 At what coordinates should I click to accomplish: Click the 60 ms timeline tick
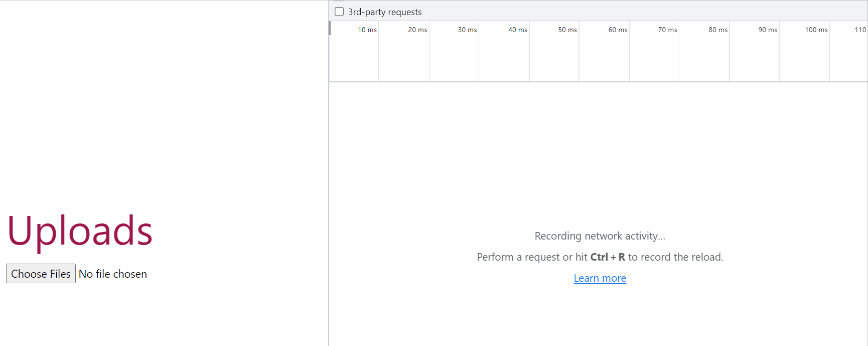tap(618, 30)
